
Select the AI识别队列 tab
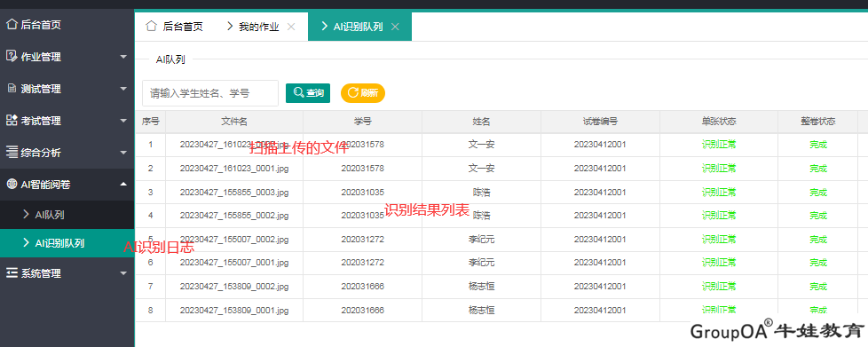[359, 27]
